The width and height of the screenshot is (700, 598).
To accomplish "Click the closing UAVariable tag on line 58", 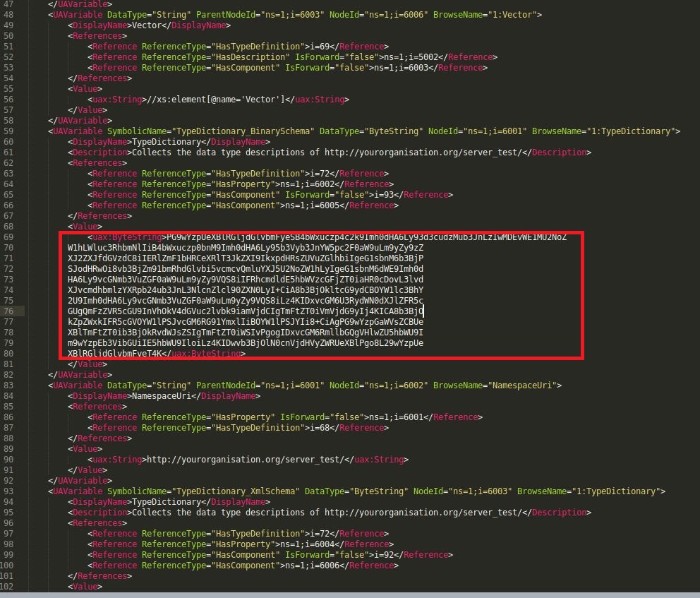I will click(x=80, y=120).
